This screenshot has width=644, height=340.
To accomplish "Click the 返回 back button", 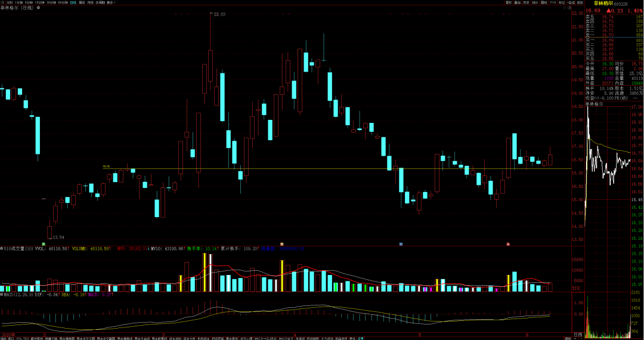I will click(580, 2).
